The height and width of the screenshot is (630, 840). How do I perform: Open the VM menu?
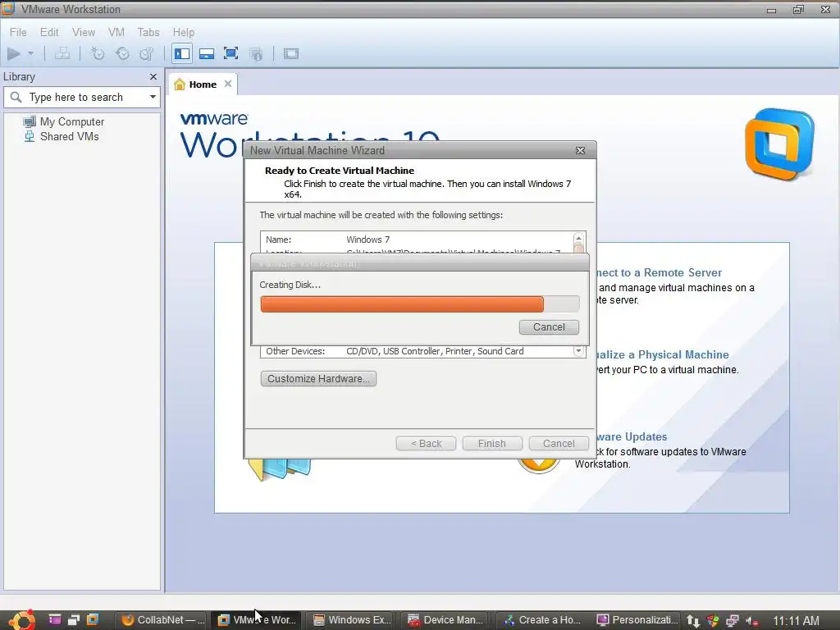(x=116, y=32)
